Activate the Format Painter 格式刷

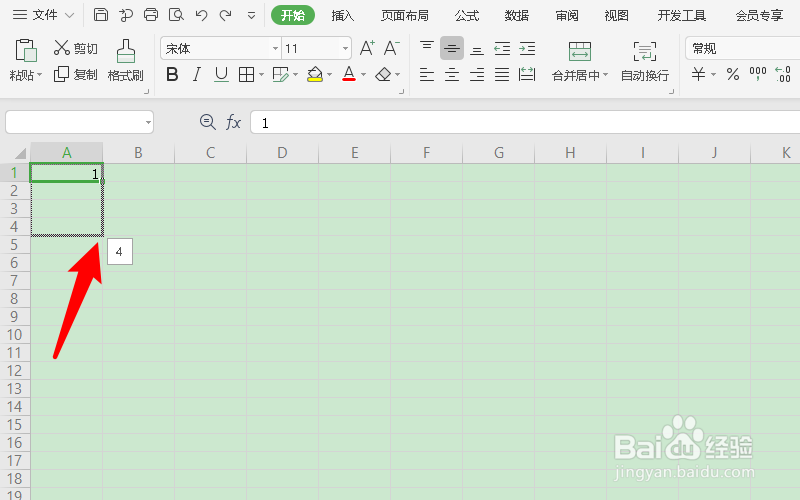126,61
